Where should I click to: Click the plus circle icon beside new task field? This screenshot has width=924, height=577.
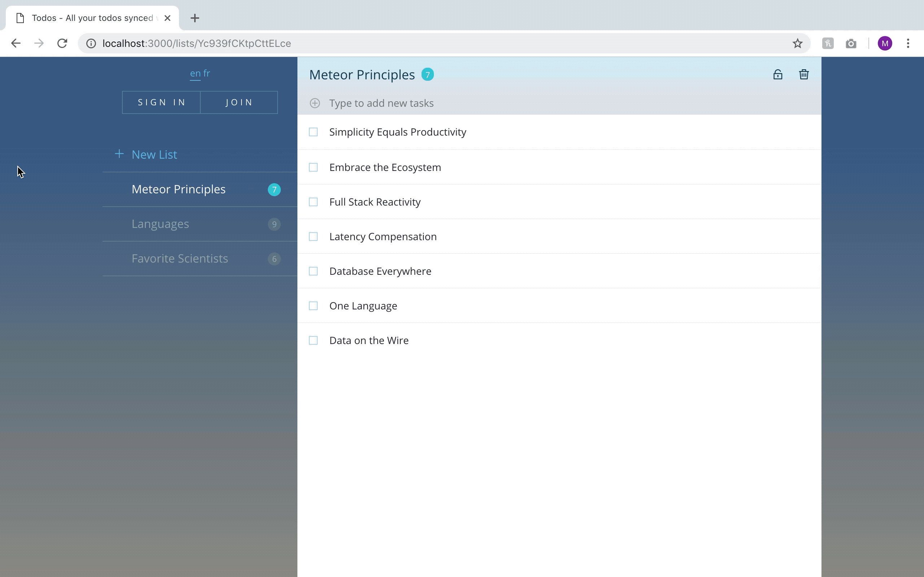315,103
